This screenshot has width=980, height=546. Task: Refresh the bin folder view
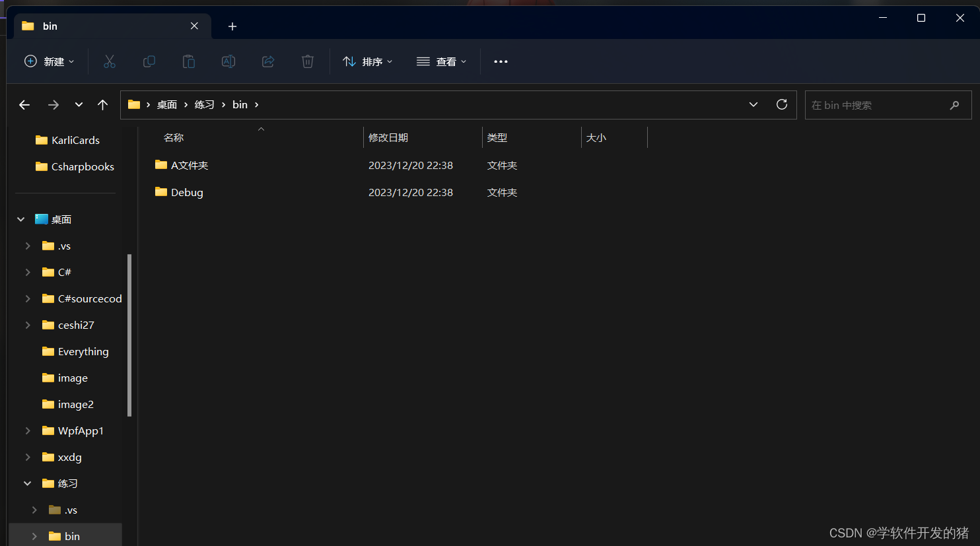pos(782,104)
